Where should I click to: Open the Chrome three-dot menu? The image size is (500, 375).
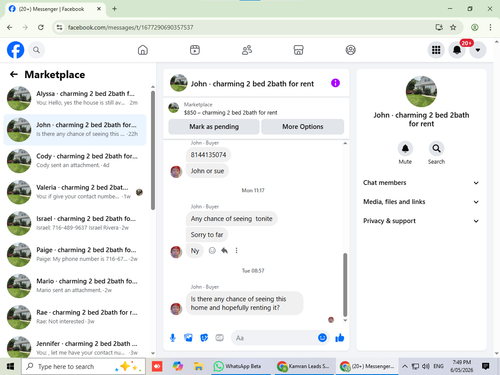(x=490, y=27)
